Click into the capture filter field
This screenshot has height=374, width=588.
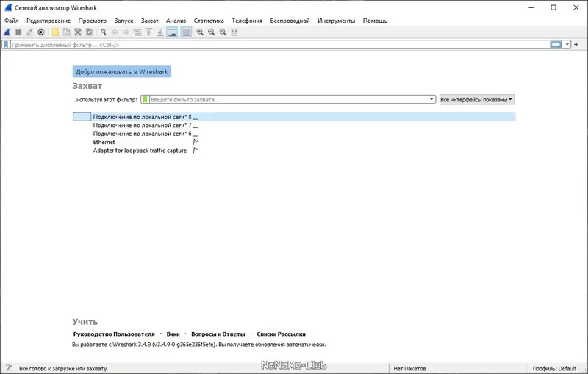click(x=289, y=100)
